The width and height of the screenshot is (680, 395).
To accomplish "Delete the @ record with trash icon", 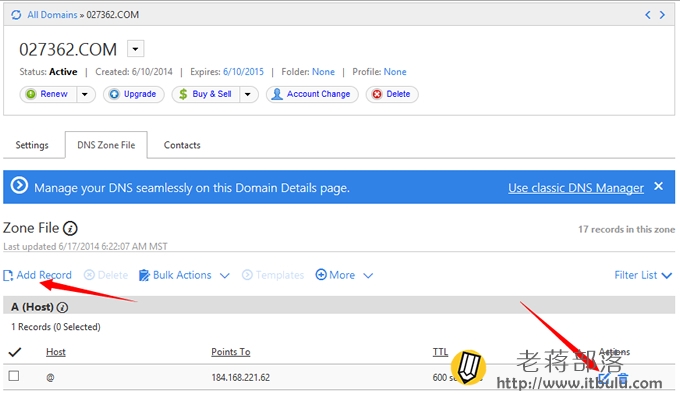I will tap(623, 379).
